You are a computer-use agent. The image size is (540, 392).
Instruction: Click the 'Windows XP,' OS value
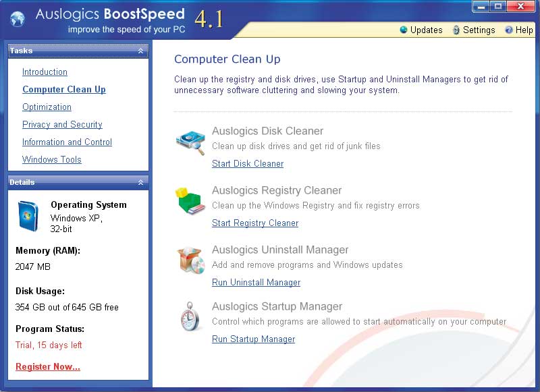click(x=76, y=218)
